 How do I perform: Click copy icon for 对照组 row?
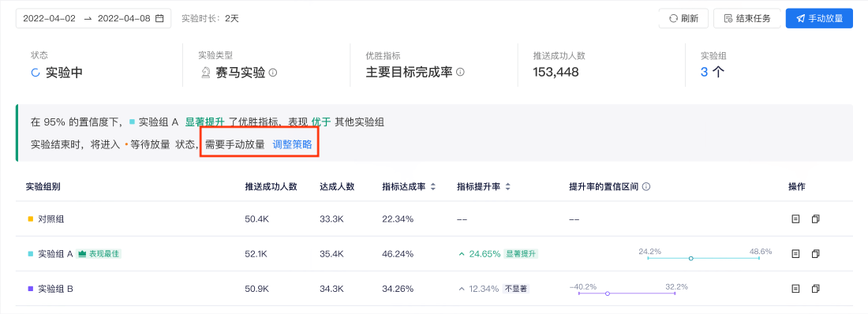[x=815, y=219]
